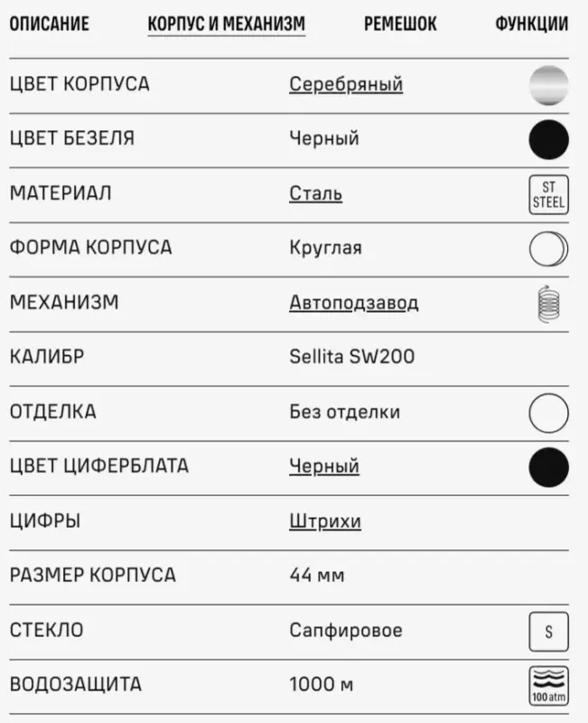Click the 1000 м water resistance value
Viewport: 588px width, 723px height.
pyautogui.click(x=321, y=685)
